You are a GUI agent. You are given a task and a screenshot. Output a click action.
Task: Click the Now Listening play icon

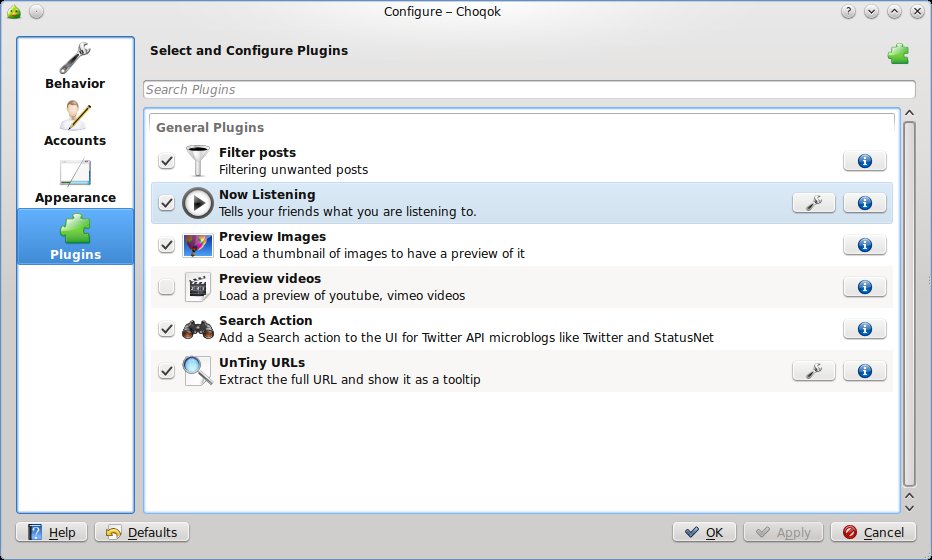tap(198, 203)
